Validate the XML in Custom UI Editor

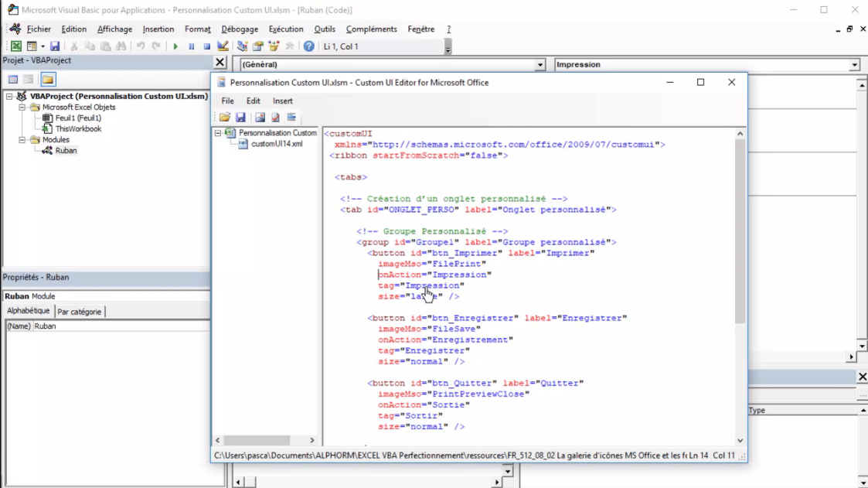click(275, 118)
